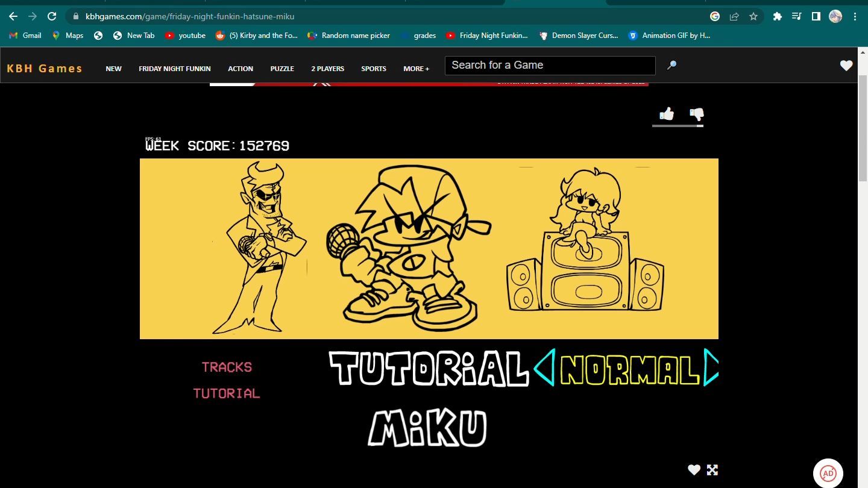Toggle fullscreen mode for the game
This screenshot has height=488, width=868.
[x=712, y=470]
